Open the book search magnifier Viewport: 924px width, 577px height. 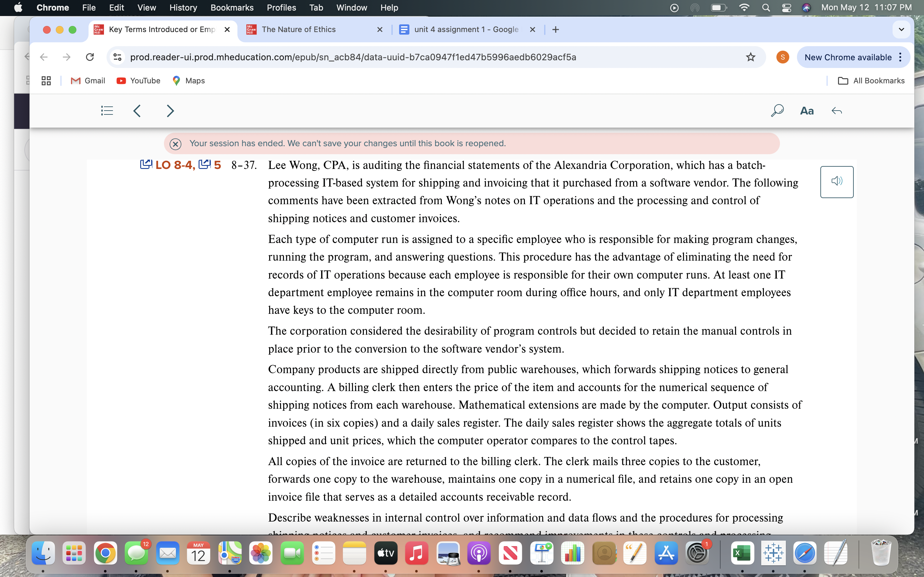[x=777, y=111]
